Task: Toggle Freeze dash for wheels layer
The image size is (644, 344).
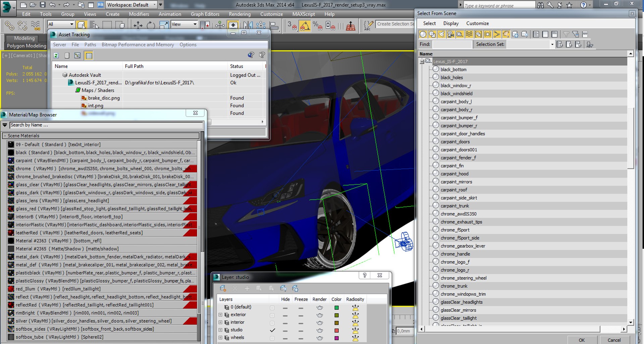Action: tap(301, 338)
